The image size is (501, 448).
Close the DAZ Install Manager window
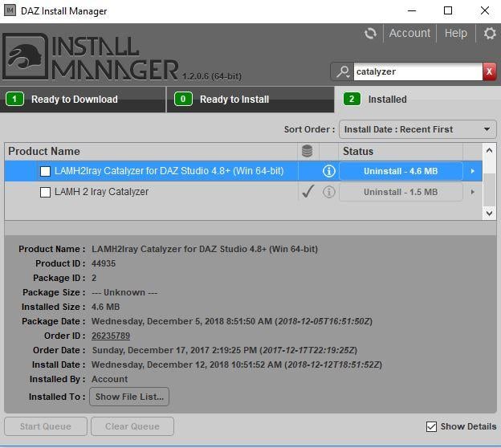click(x=485, y=11)
